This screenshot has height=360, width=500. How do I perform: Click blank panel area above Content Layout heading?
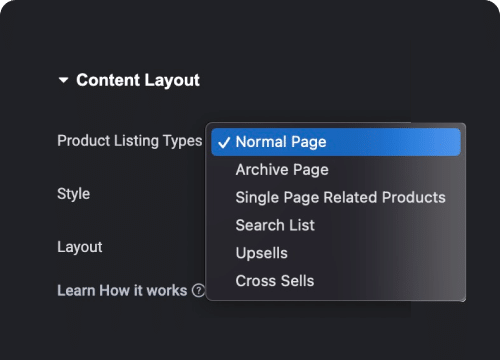tap(250, 37)
